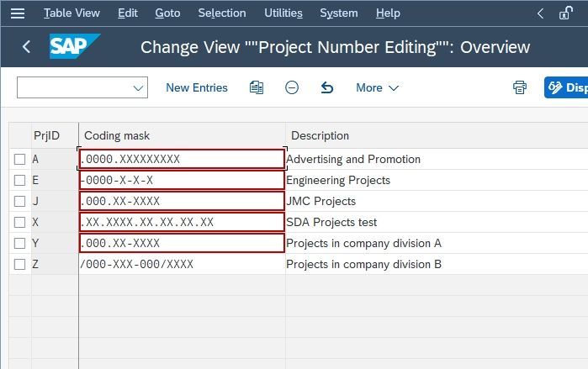This screenshot has width=588, height=369.
Task: Click PrjID cell E
Action: pos(55,180)
